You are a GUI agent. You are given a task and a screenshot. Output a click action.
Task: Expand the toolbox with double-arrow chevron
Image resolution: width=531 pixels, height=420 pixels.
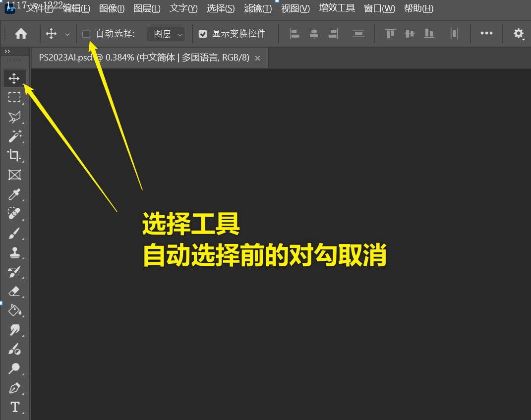[7, 51]
